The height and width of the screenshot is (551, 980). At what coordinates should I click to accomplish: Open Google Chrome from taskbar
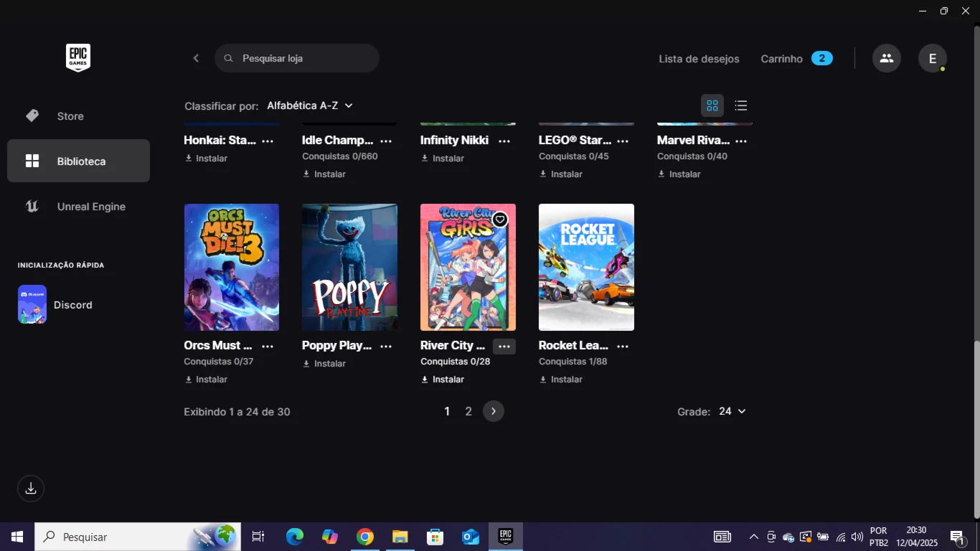[365, 537]
